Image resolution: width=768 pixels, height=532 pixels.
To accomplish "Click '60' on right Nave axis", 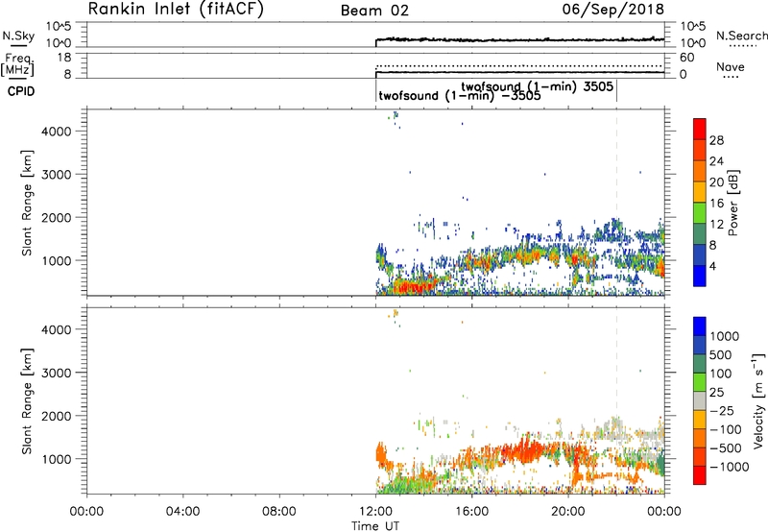I will [x=686, y=58].
